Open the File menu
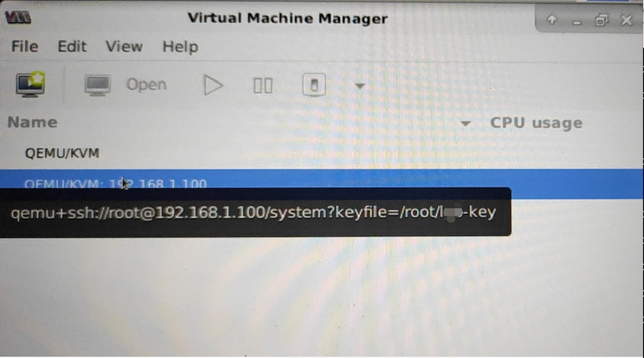 [24, 46]
